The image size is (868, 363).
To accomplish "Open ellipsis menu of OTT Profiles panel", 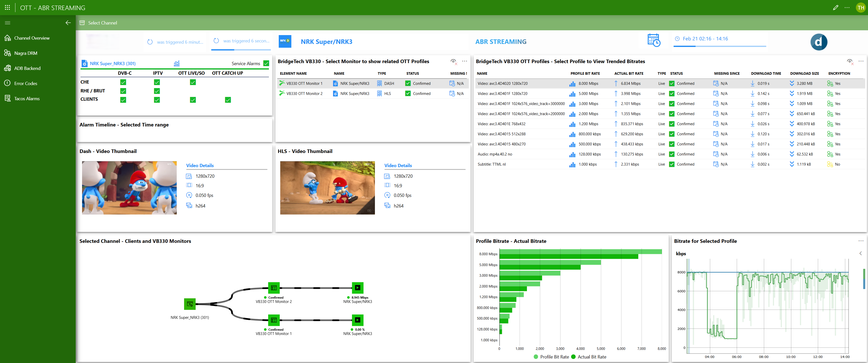I will (x=861, y=61).
